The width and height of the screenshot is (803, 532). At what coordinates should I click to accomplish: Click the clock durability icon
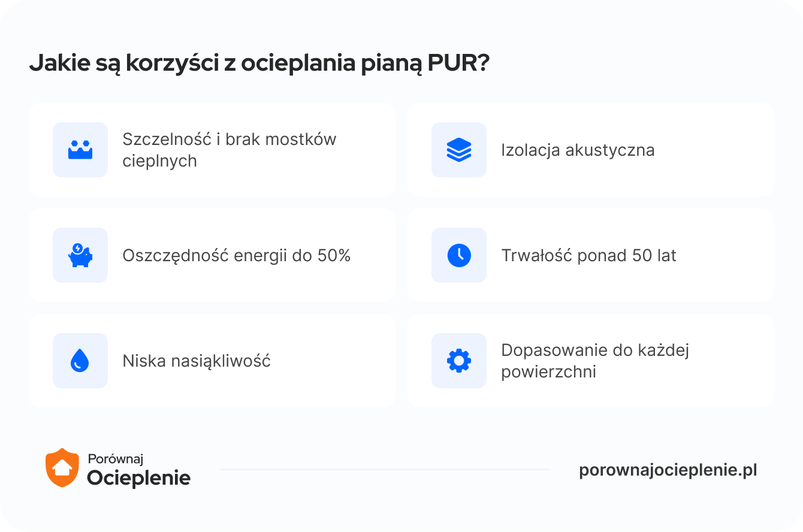[x=459, y=255]
